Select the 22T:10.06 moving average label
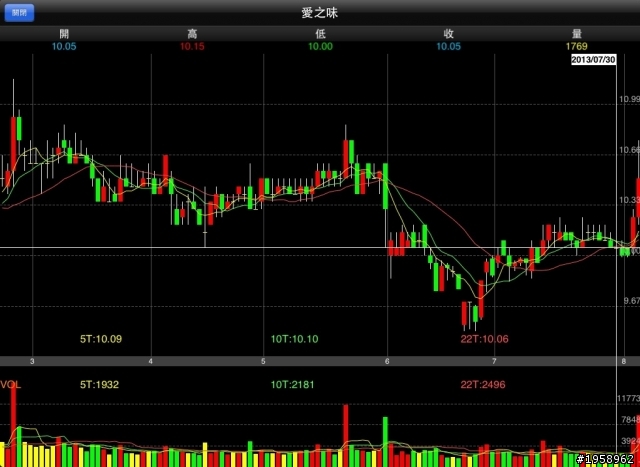640x467 pixels. tap(484, 339)
